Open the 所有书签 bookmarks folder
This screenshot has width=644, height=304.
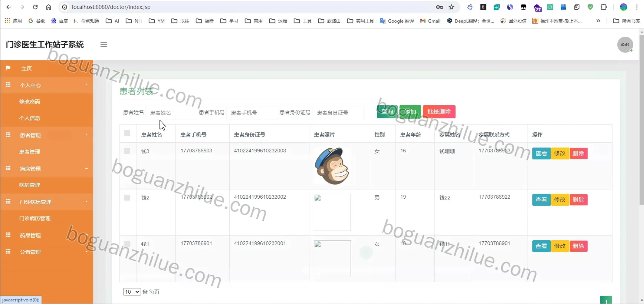627,21
